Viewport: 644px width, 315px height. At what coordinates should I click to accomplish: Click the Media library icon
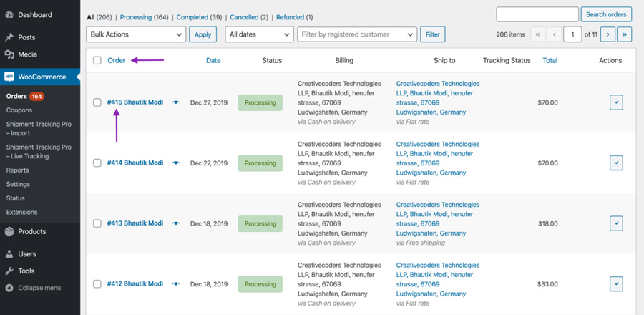pos(9,54)
